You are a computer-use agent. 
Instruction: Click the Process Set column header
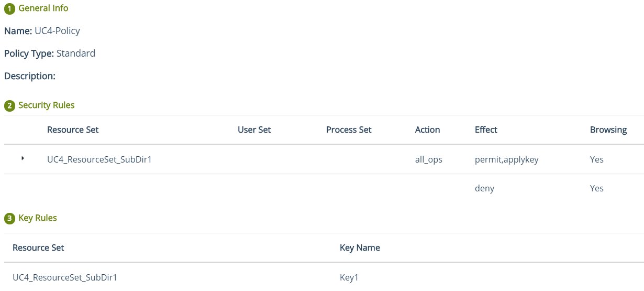click(348, 130)
